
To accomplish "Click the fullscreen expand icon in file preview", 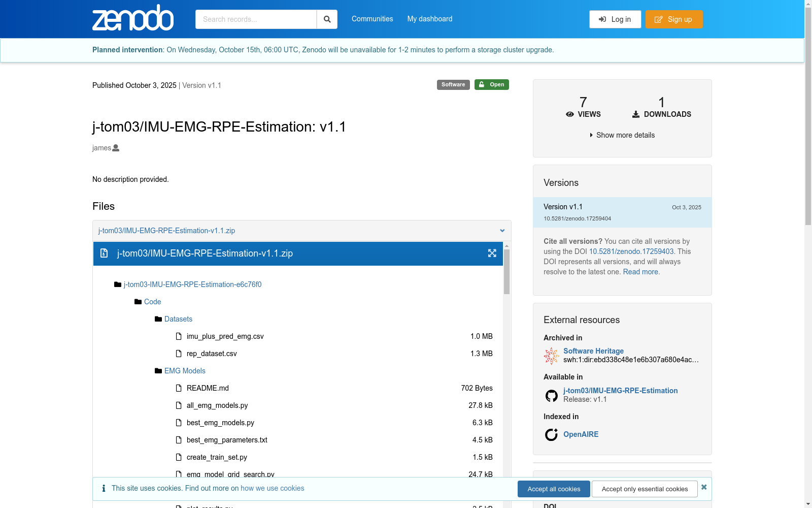I will coord(492,253).
